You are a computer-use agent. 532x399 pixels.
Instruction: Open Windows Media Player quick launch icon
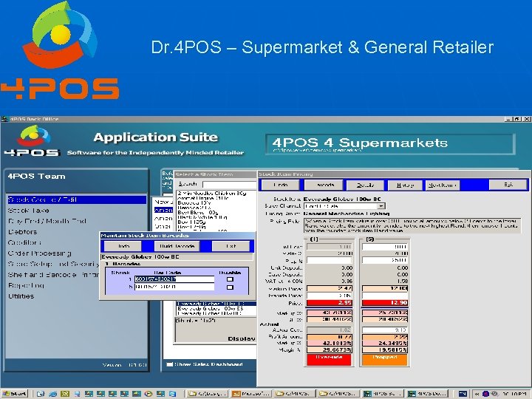[x=149, y=394]
